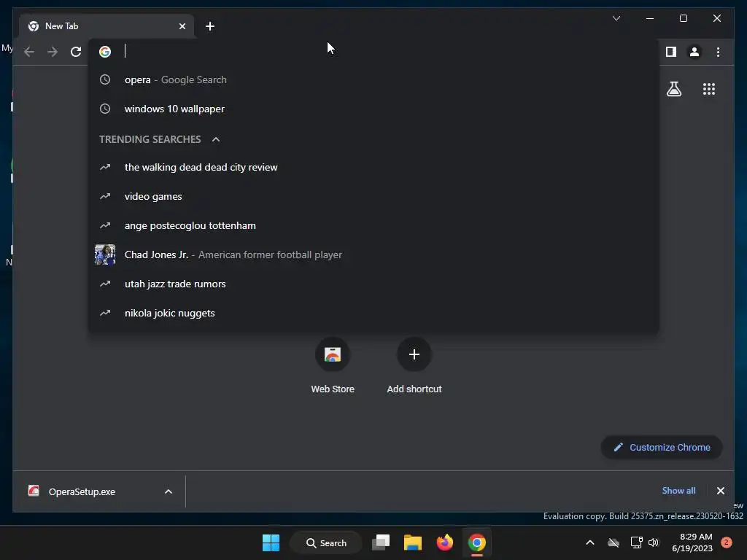Open File Explorer from taskbar
Screen dimensions: 747x560
point(413,542)
